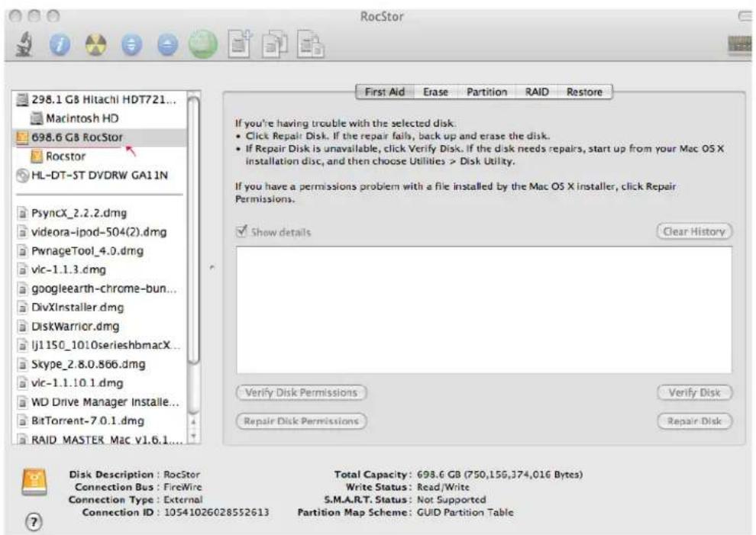
Task: Click the yellow Burn toolbar icon
Action: tap(95, 45)
